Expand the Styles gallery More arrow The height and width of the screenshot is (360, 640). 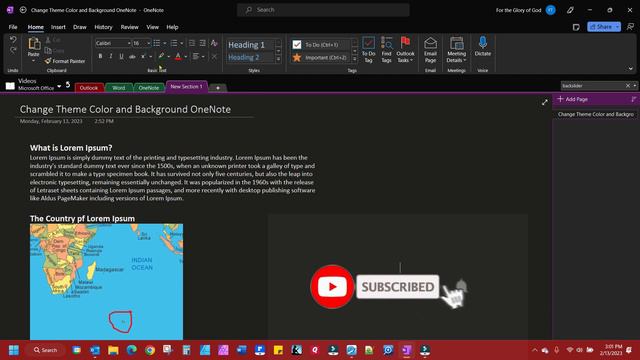click(x=278, y=60)
